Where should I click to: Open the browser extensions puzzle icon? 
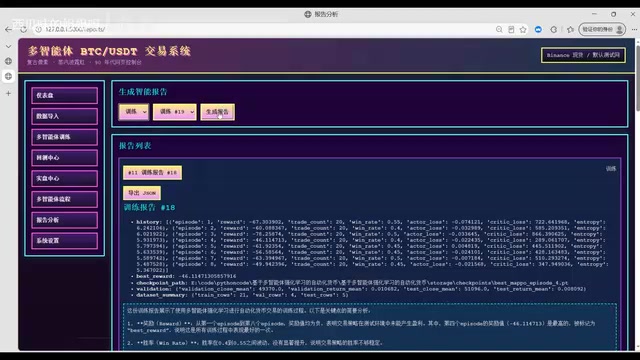pos(554,29)
